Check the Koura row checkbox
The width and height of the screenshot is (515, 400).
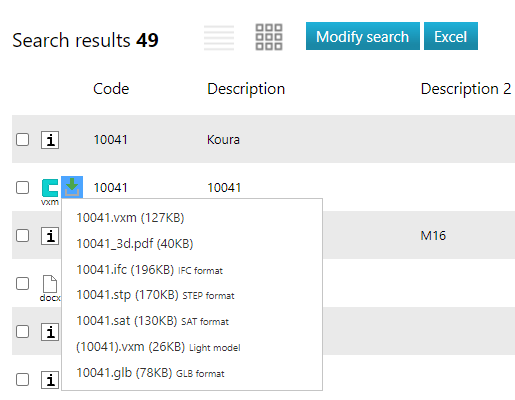[x=22, y=140]
